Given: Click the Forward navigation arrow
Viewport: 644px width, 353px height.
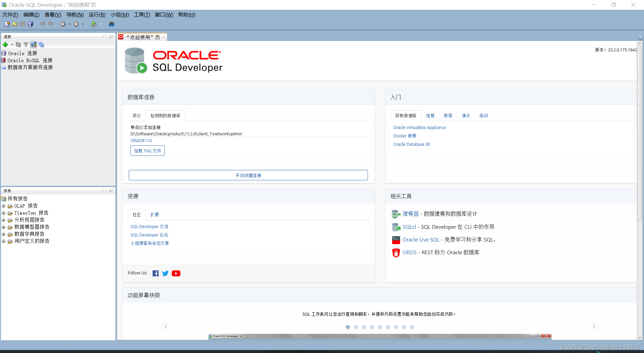Looking at the screenshot, I should coord(76,24).
